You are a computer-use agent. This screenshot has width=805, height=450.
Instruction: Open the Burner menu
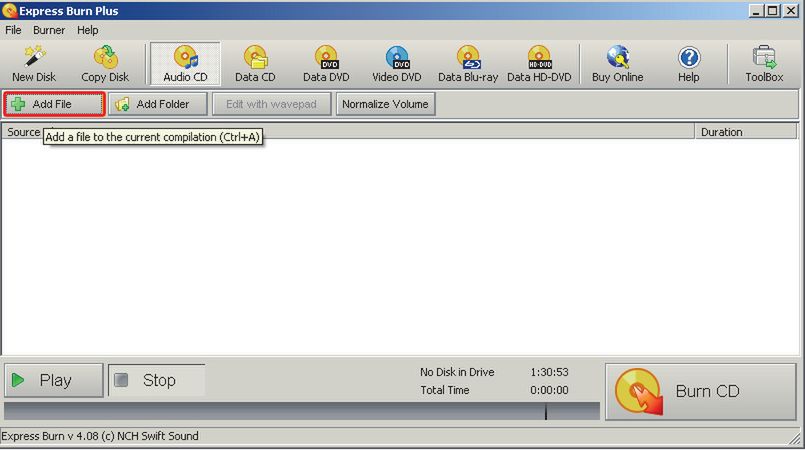tap(49, 30)
